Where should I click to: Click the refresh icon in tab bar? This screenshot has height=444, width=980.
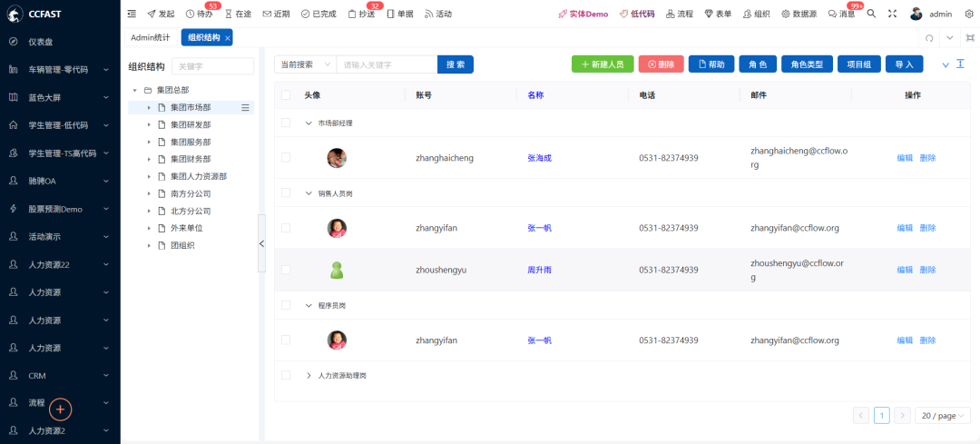point(929,38)
